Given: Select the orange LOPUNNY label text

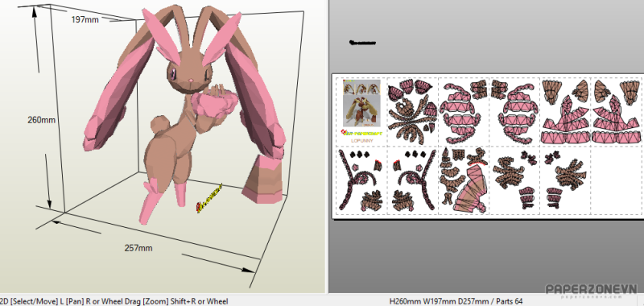Looking at the screenshot, I should click(361, 140).
